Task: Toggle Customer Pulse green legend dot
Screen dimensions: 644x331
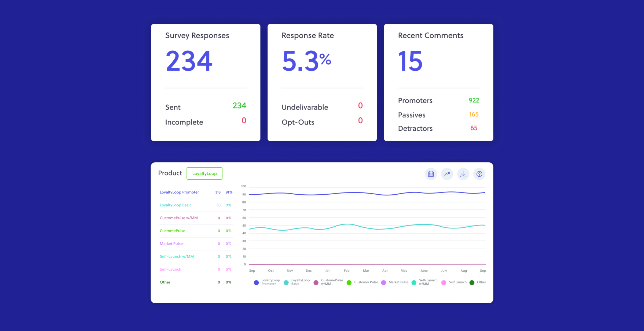Action: tap(349, 282)
